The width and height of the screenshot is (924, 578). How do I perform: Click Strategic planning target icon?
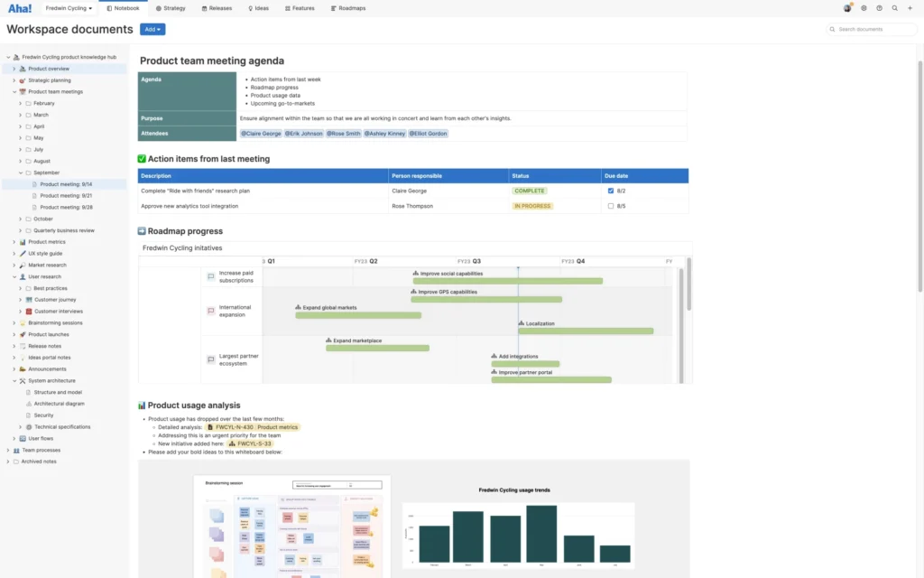tap(23, 80)
